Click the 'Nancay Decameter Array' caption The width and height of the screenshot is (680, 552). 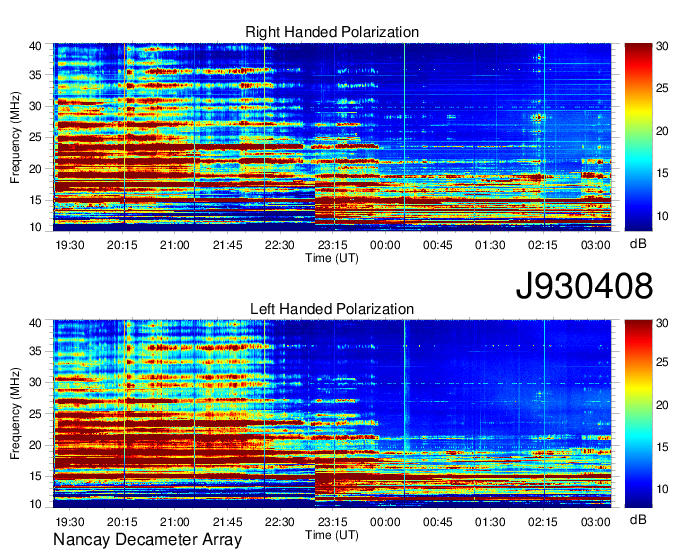pos(147,540)
